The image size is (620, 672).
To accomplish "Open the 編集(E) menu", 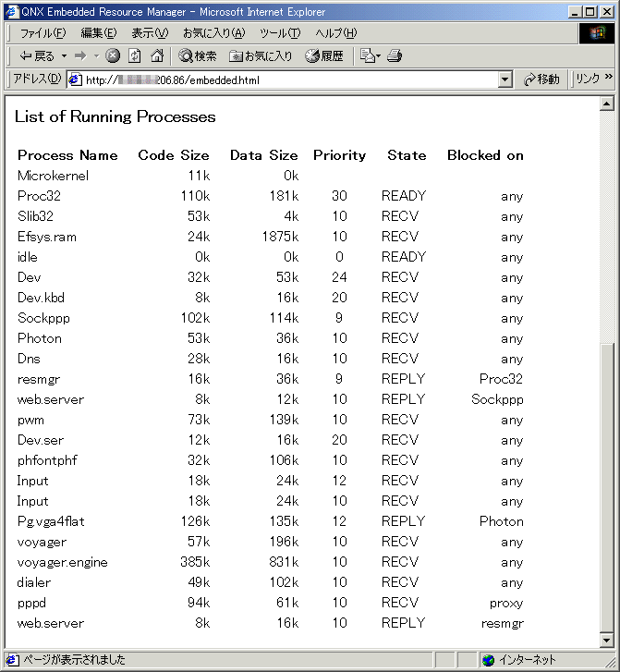I will click(x=99, y=33).
